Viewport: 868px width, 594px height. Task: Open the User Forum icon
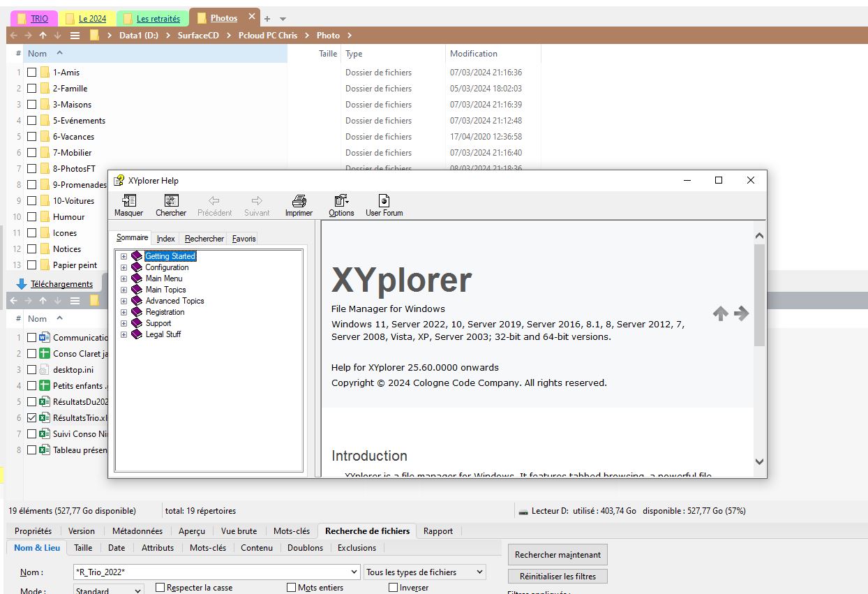coord(384,202)
